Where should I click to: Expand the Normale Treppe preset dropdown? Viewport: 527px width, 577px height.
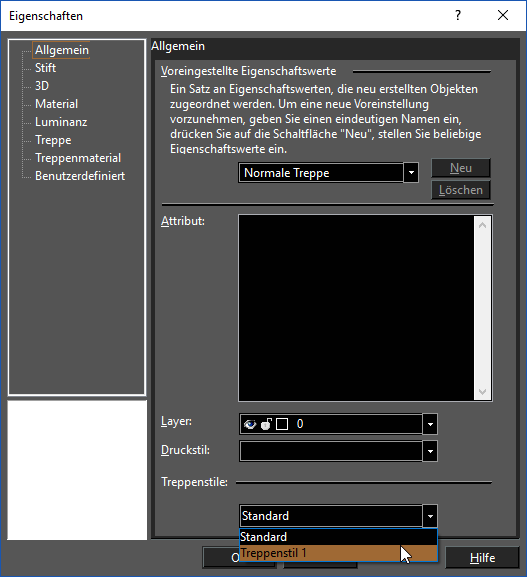click(411, 173)
